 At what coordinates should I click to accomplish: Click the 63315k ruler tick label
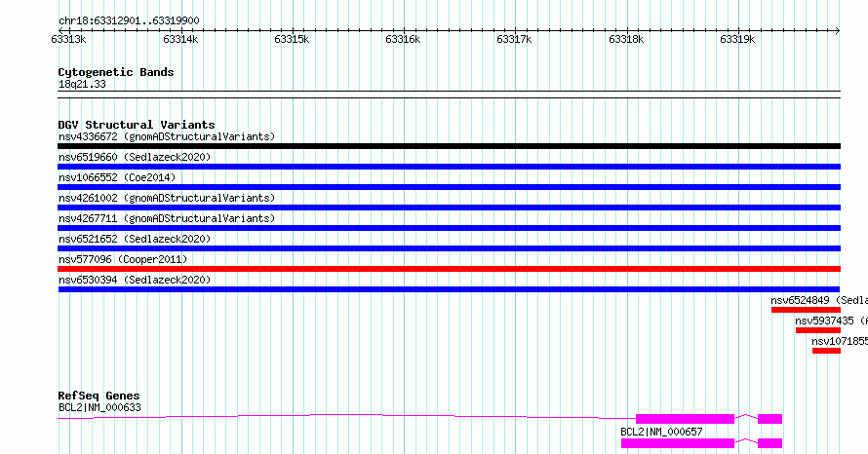point(292,40)
